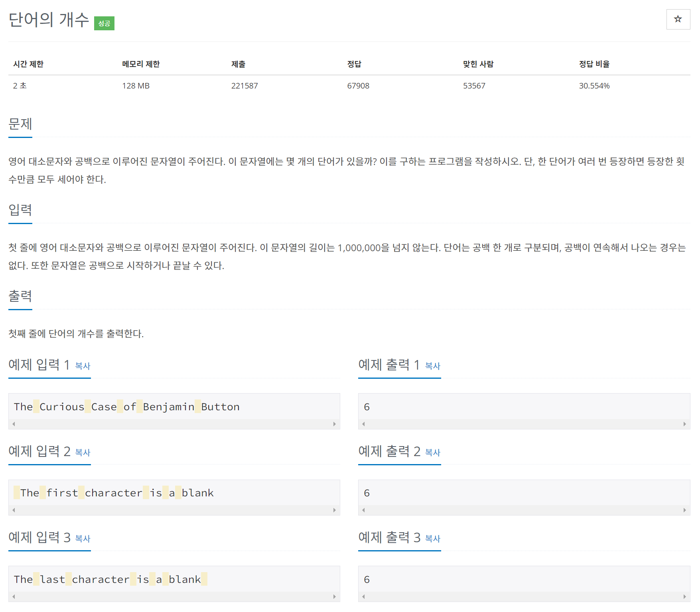
Task: Click the memory limit value 128 MB
Action: (x=136, y=86)
